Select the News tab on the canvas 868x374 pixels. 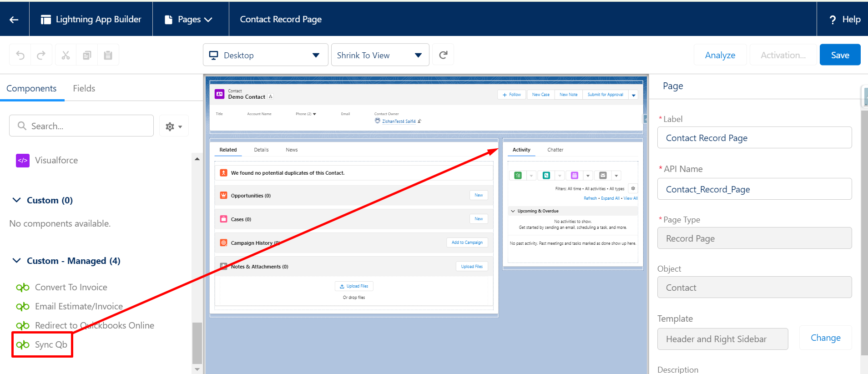click(x=292, y=150)
